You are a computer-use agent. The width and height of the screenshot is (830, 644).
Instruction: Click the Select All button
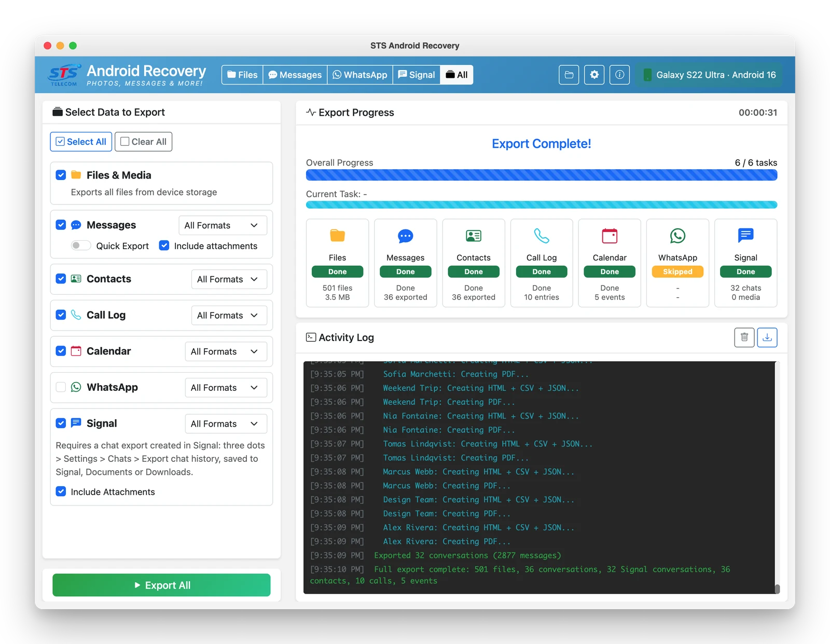pos(81,142)
